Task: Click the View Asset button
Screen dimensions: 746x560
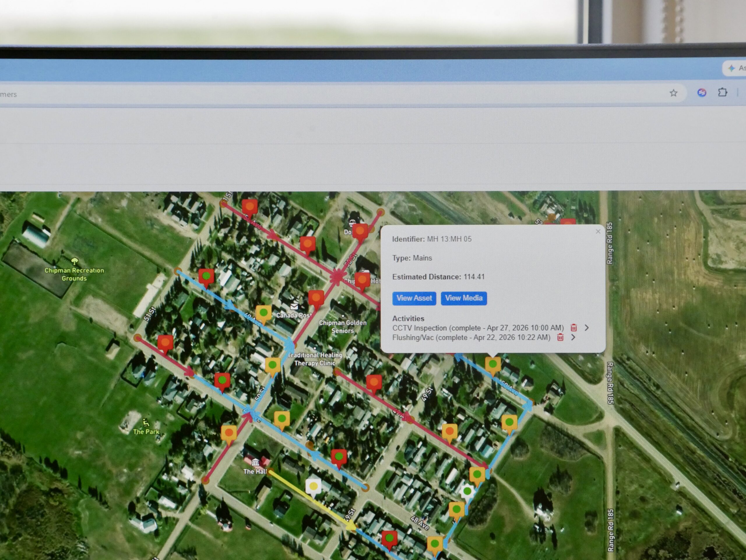Action: coord(414,298)
